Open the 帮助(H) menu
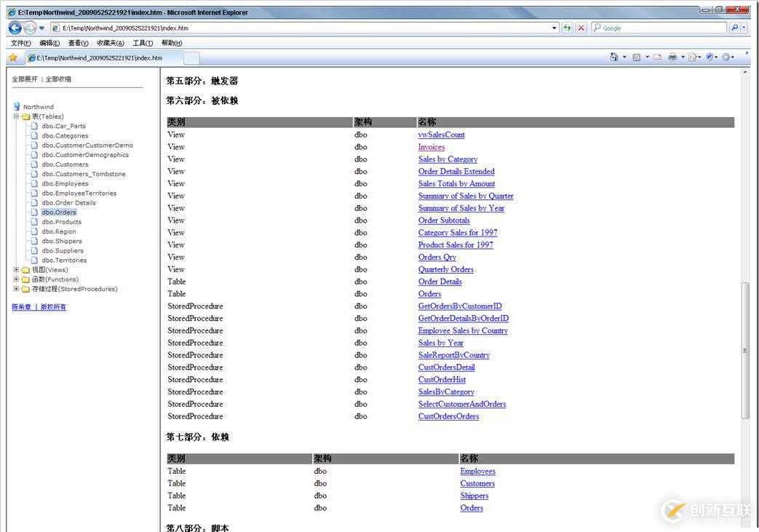Viewport: 759px width, 532px height. tap(172, 43)
